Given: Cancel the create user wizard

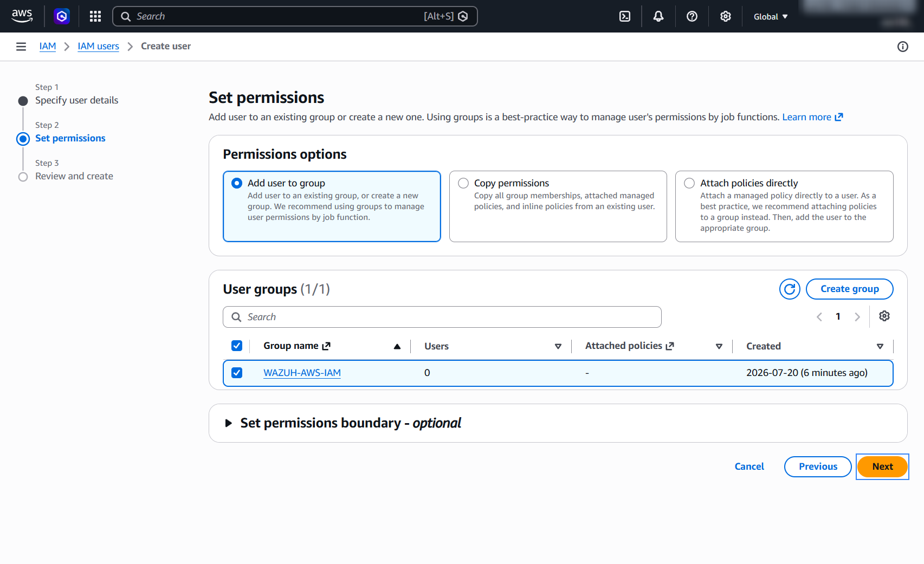Looking at the screenshot, I should (749, 466).
